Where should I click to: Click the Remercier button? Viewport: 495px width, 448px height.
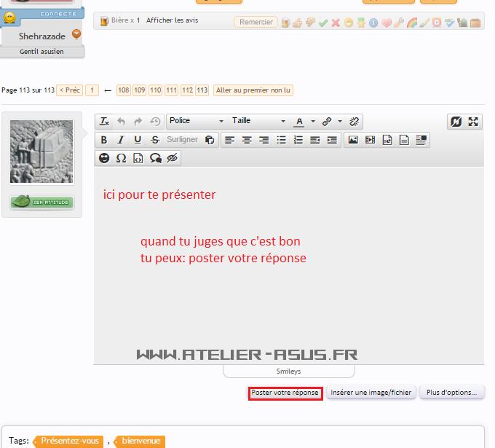pyautogui.click(x=256, y=22)
